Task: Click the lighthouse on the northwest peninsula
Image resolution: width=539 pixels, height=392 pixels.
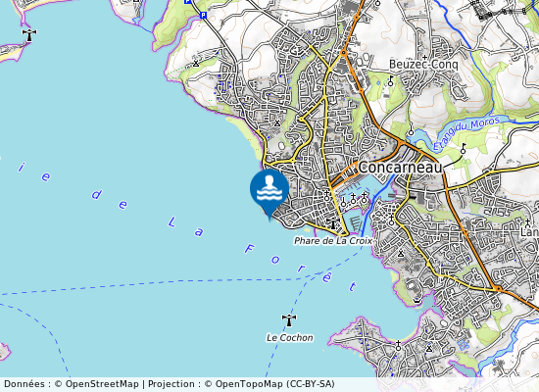Action: (x=29, y=35)
